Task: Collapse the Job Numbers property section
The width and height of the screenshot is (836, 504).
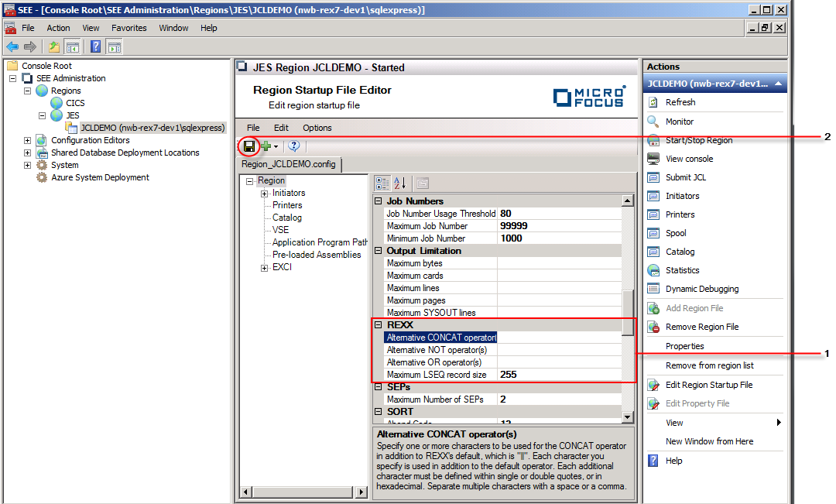Action: pyautogui.click(x=379, y=201)
